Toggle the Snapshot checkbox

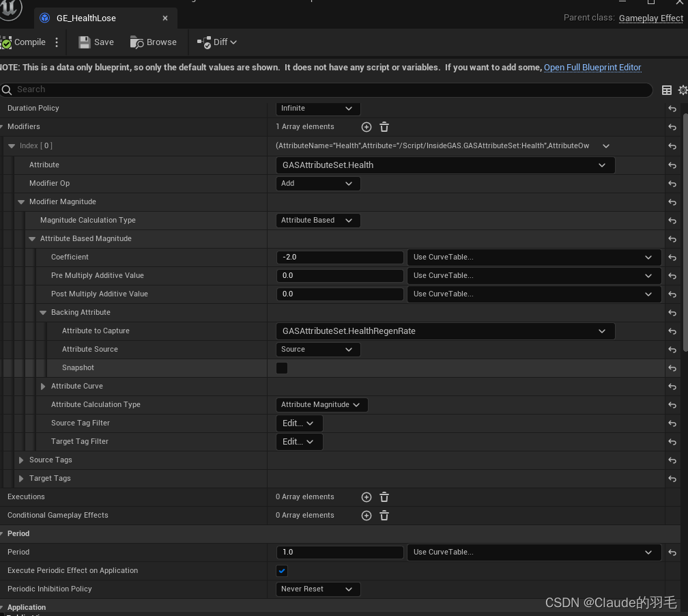coord(282,368)
